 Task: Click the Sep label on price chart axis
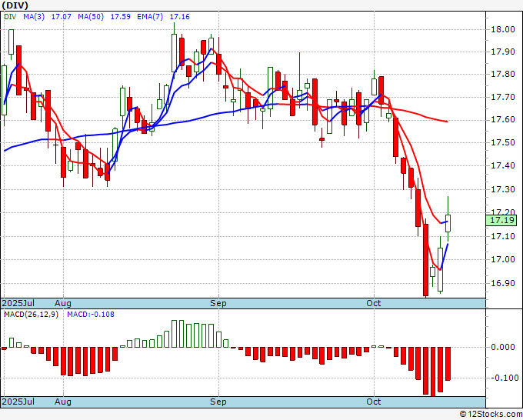point(218,303)
